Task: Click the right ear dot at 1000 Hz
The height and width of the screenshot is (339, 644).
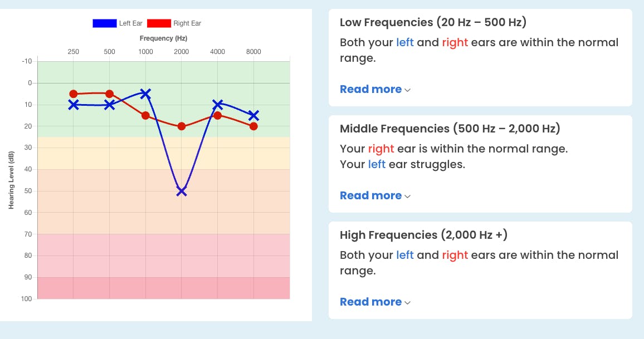Action: (x=145, y=115)
